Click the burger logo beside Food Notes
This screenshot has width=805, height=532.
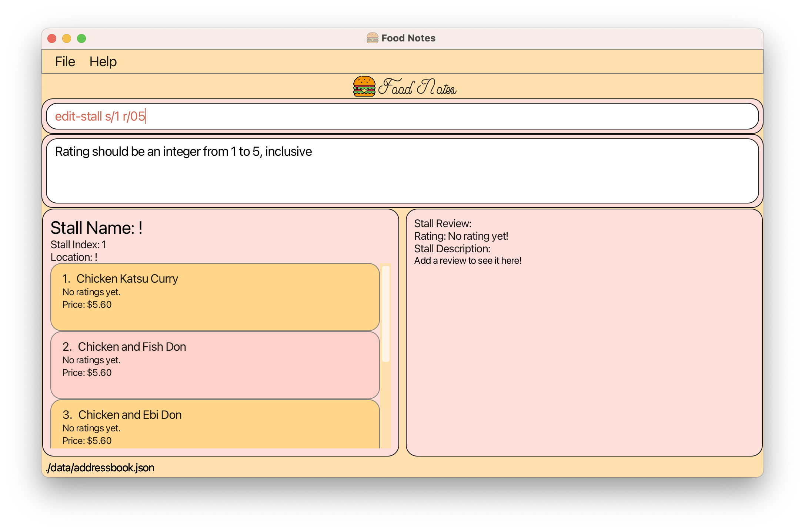364,86
